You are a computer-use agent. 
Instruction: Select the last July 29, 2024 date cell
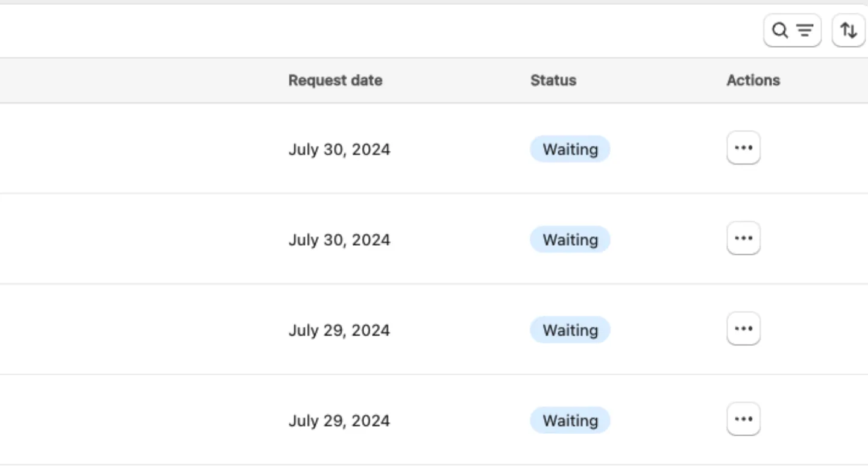339,421
